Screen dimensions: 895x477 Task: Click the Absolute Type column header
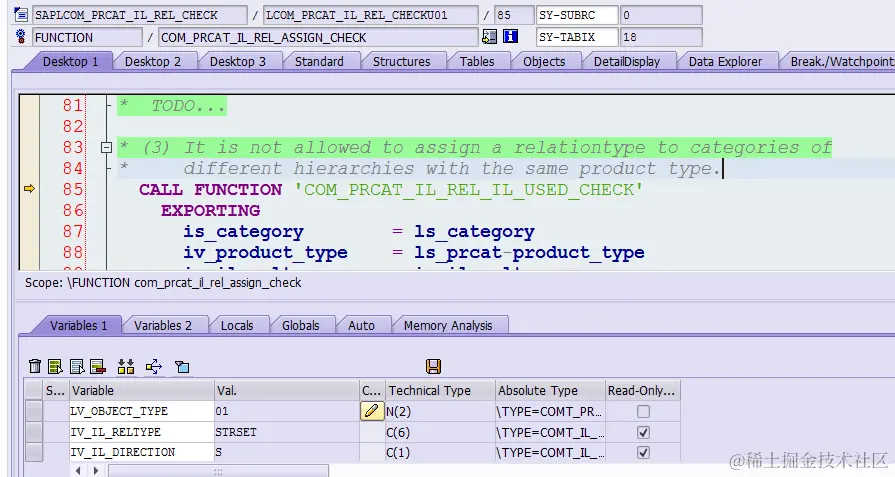click(x=550, y=390)
